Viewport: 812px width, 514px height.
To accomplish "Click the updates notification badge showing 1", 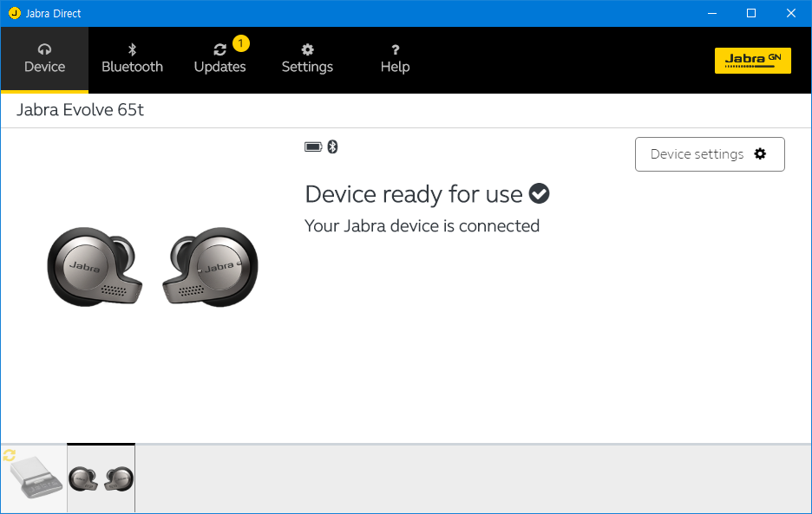I will point(241,43).
